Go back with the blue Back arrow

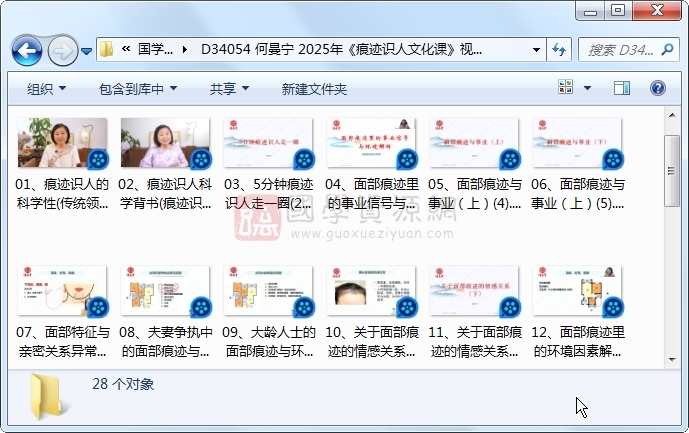(27, 51)
